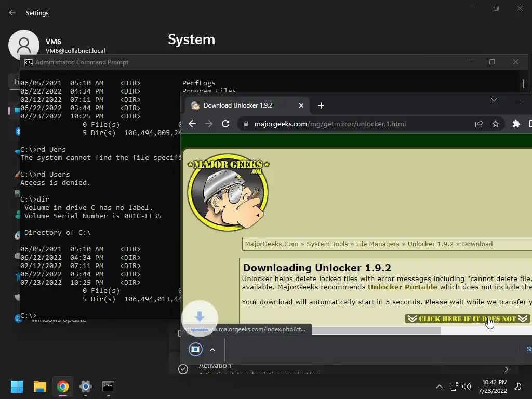Viewport: 532px width, 399px height.
Task: Go back in Settings window
Action: click(x=12, y=12)
